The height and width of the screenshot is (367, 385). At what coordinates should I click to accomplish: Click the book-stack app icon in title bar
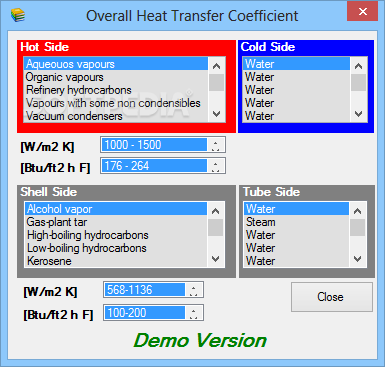click(x=18, y=15)
